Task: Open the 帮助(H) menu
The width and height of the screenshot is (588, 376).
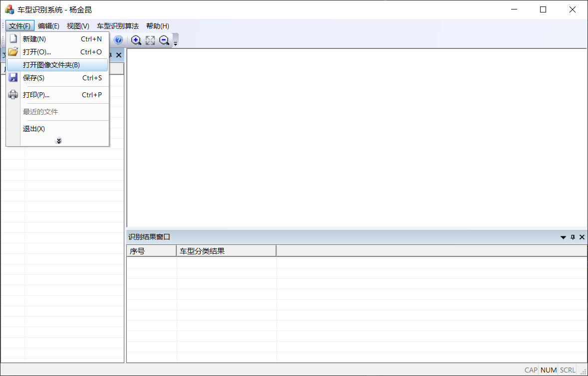Action: [157, 26]
